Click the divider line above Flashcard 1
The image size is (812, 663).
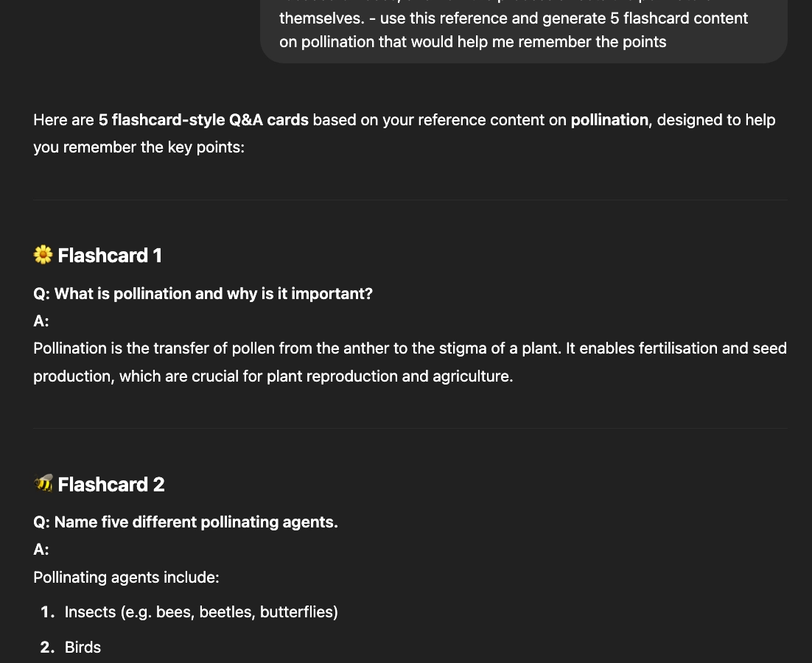[x=410, y=200]
